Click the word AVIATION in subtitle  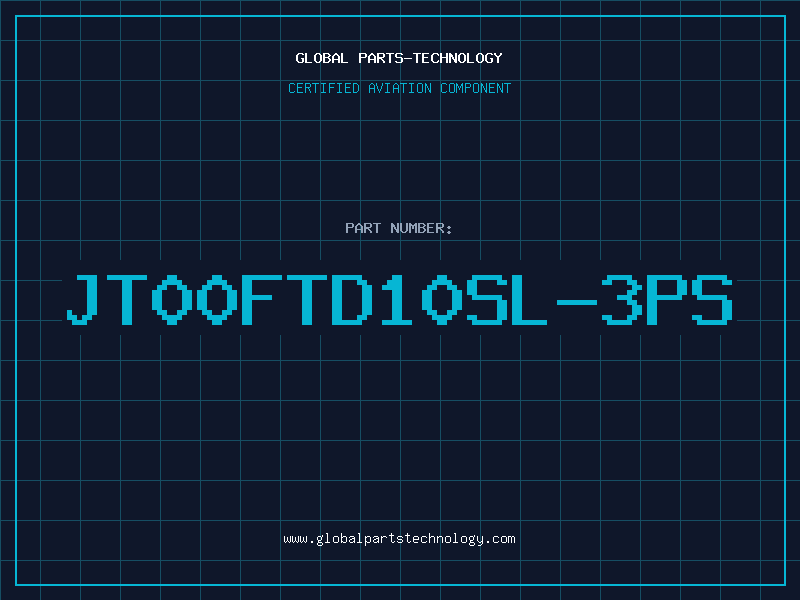click(x=400, y=88)
